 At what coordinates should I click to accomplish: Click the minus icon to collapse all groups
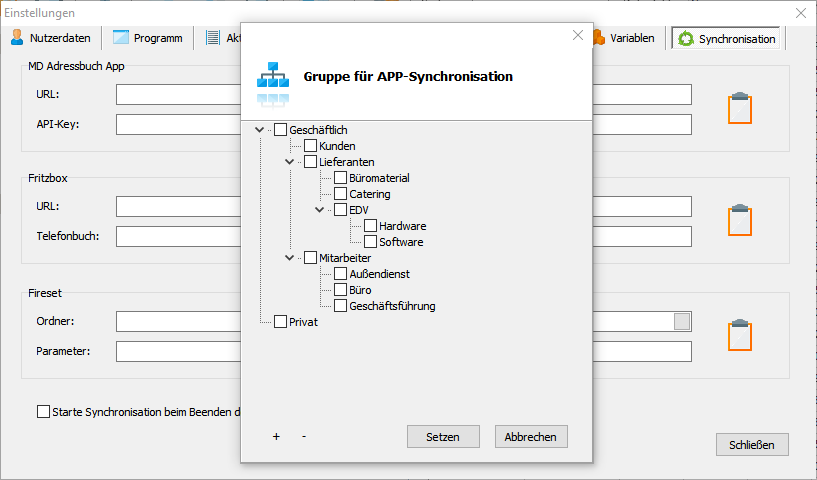click(x=303, y=437)
